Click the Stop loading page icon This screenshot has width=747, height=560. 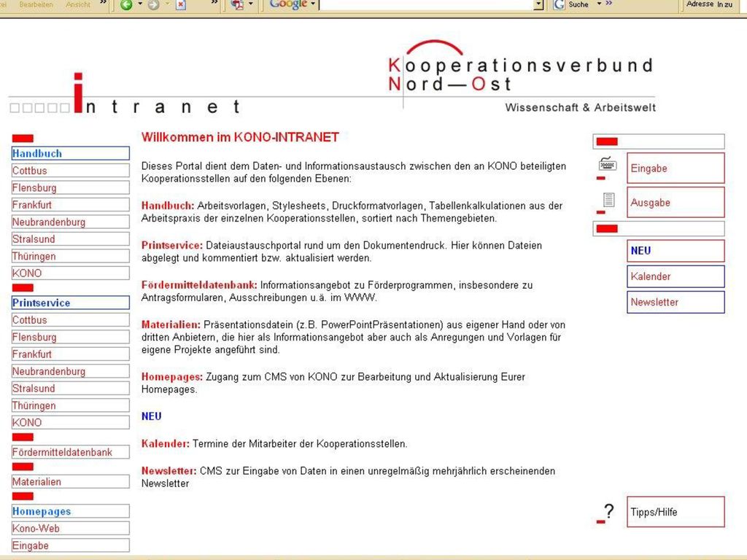point(181,5)
